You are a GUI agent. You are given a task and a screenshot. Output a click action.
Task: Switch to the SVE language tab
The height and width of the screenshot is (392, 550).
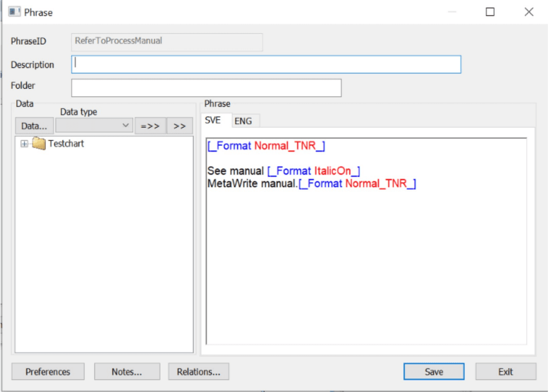tap(213, 121)
